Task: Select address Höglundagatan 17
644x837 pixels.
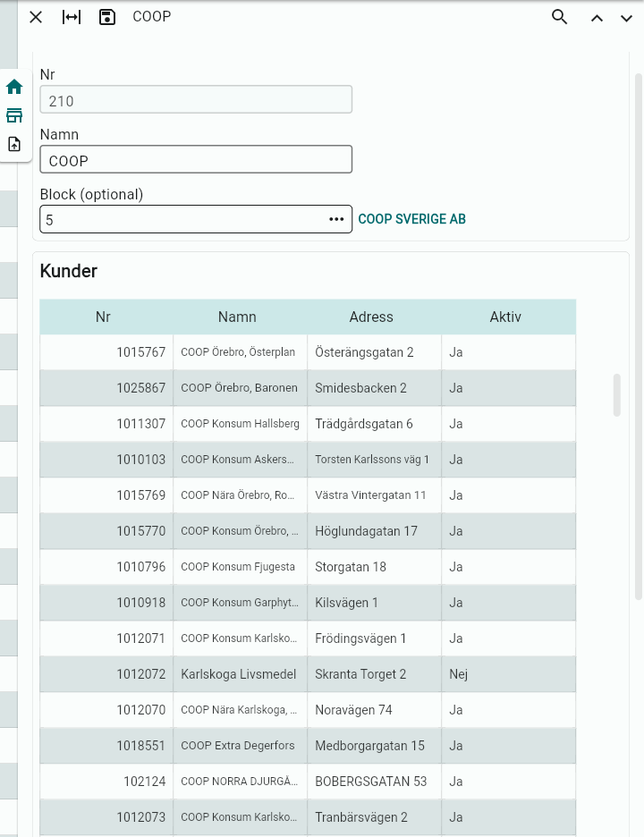Action: [x=367, y=531]
